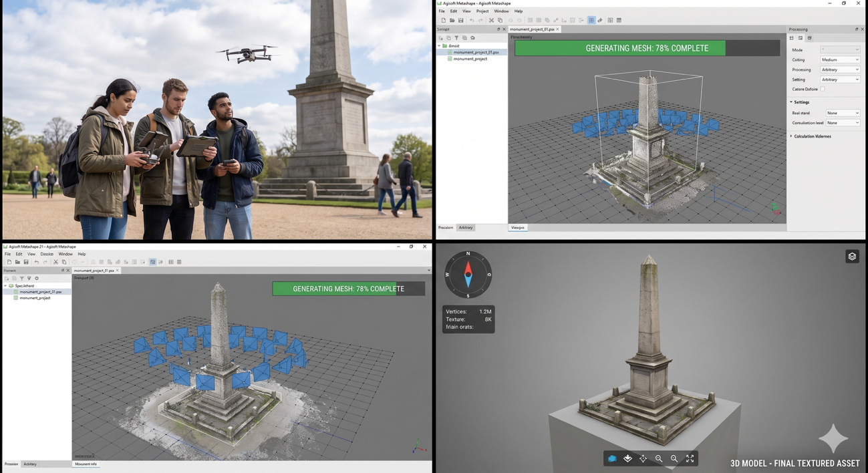This screenshot has width=868, height=473.
Task: Click third icon tab in Processing panel
Action: (809, 38)
